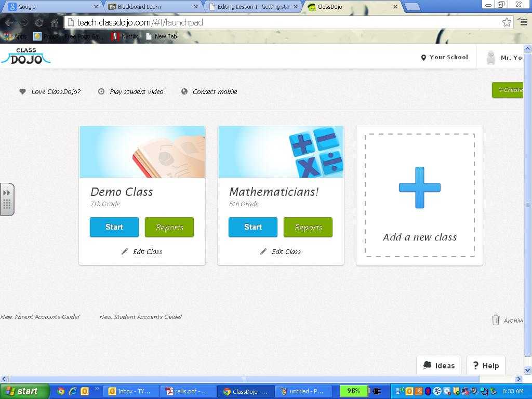Screen dimensions: 532x399
Task: Click the 7th Grade text under Demo Class
Action: [x=105, y=204]
